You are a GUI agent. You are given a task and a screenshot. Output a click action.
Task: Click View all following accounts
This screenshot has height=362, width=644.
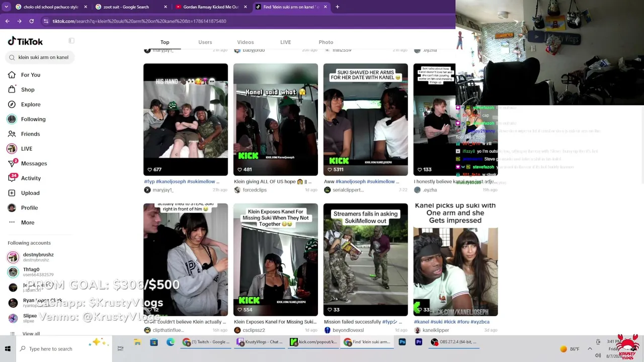[x=31, y=334]
